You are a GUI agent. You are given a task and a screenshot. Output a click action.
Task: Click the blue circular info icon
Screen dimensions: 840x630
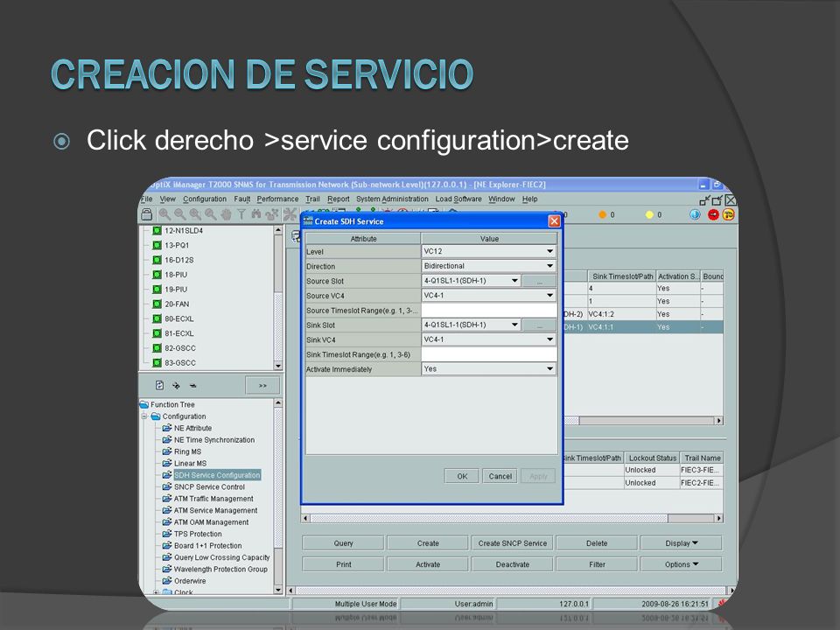[x=696, y=214]
